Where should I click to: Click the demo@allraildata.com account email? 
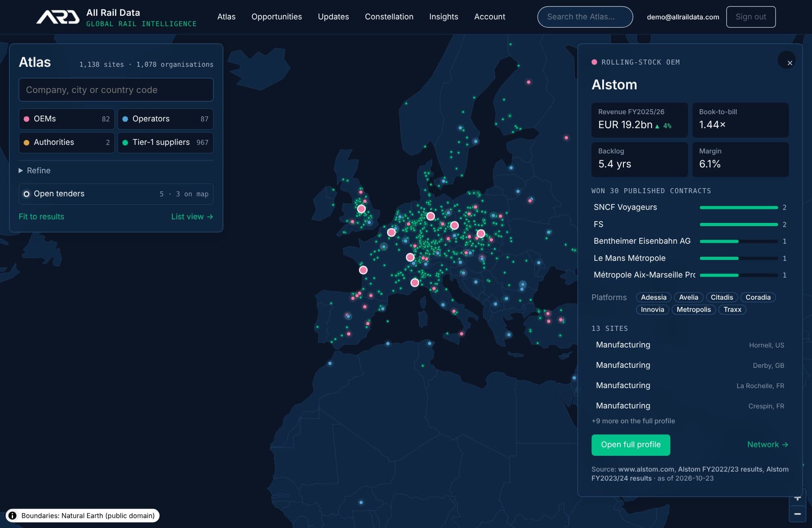click(x=683, y=17)
